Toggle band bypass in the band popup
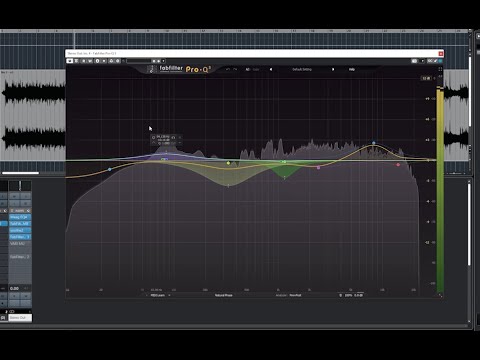480x360 pixels. tap(153, 137)
